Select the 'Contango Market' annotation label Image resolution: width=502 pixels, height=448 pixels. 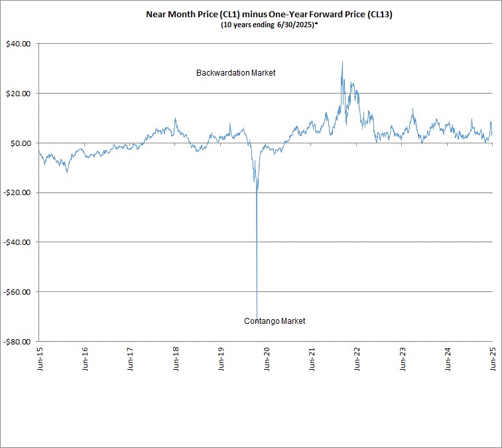(275, 321)
